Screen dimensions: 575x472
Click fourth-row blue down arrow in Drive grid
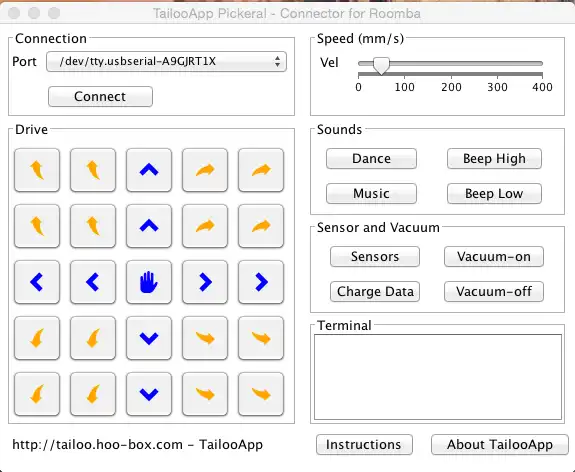149,338
